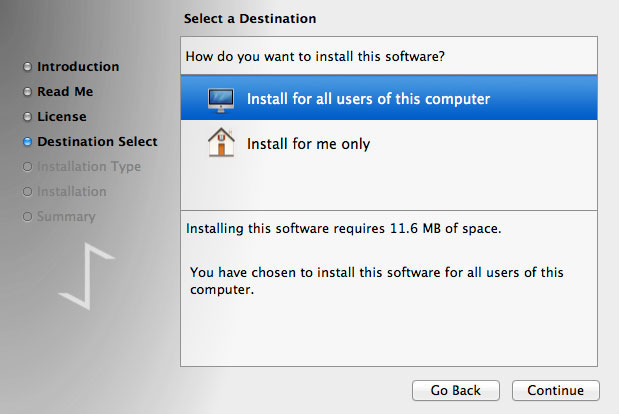This screenshot has height=414, width=619.
Task: Click the dimmed bullet next to Summary
Action: point(27,217)
